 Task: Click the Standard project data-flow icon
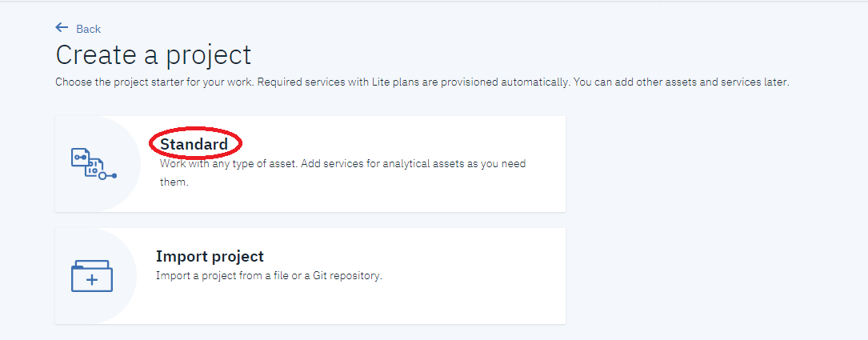coord(94,164)
